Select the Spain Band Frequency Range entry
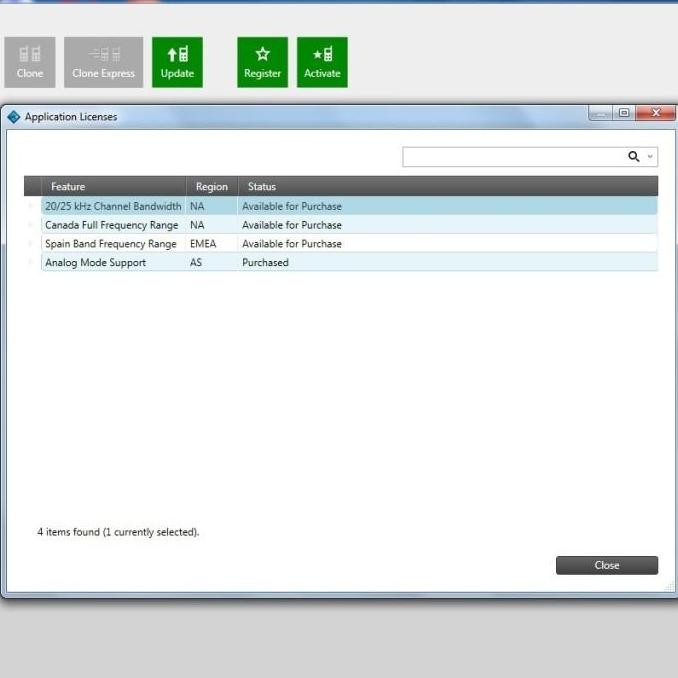The image size is (678, 678). point(110,244)
